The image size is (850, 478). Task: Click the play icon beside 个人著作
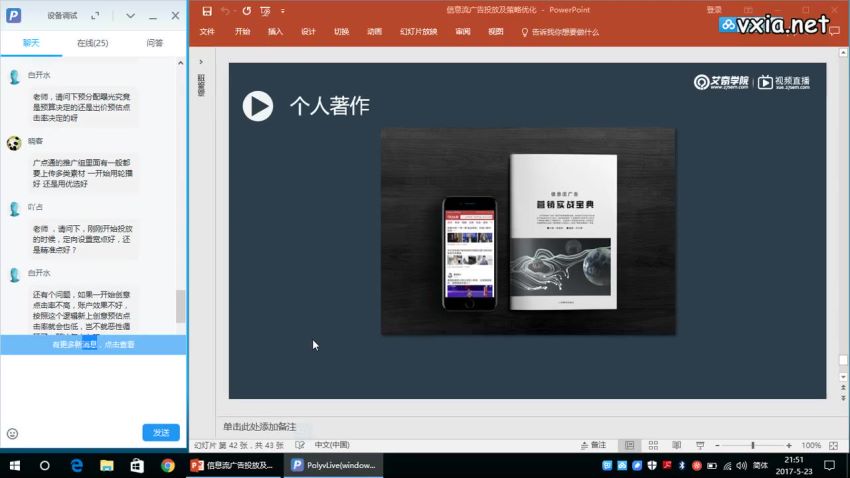(x=257, y=106)
